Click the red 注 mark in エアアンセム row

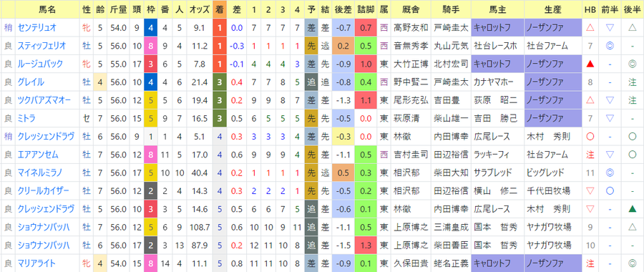[x=590, y=155]
